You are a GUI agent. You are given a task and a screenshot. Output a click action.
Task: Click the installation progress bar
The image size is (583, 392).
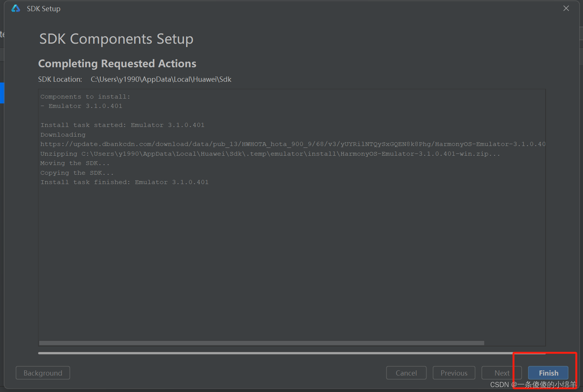coord(292,353)
